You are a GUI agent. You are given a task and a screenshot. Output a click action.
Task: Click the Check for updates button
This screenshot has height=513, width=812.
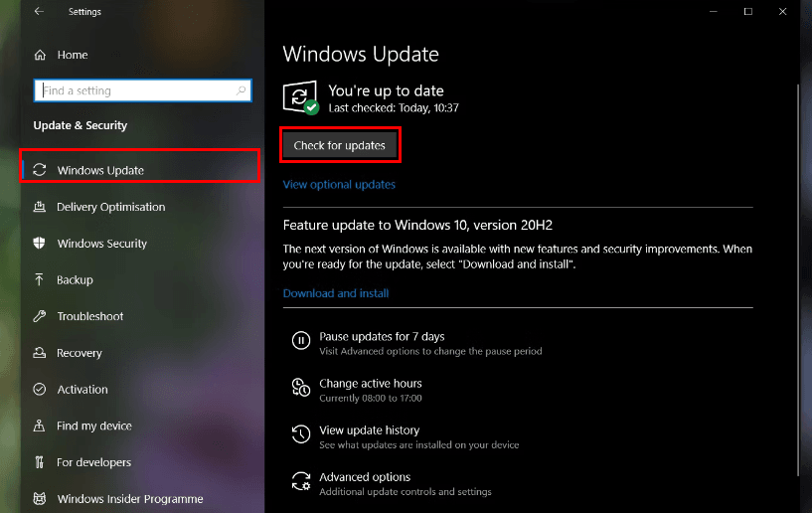point(340,145)
